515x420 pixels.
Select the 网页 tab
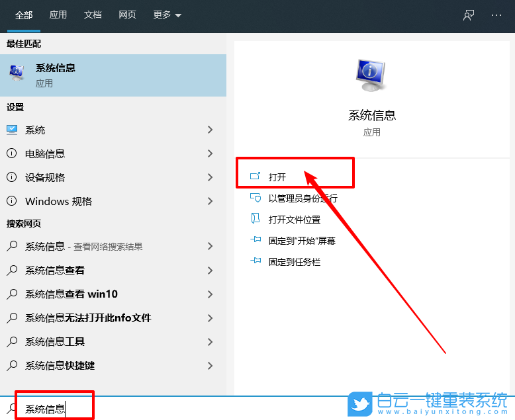tap(127, 15)
